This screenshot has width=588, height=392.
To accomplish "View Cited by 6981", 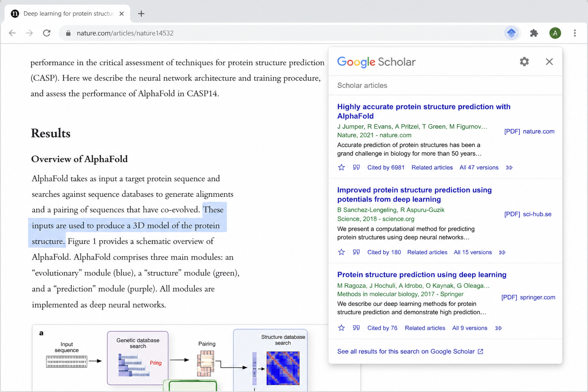I will pyautogui.click(x=386, y=167).
